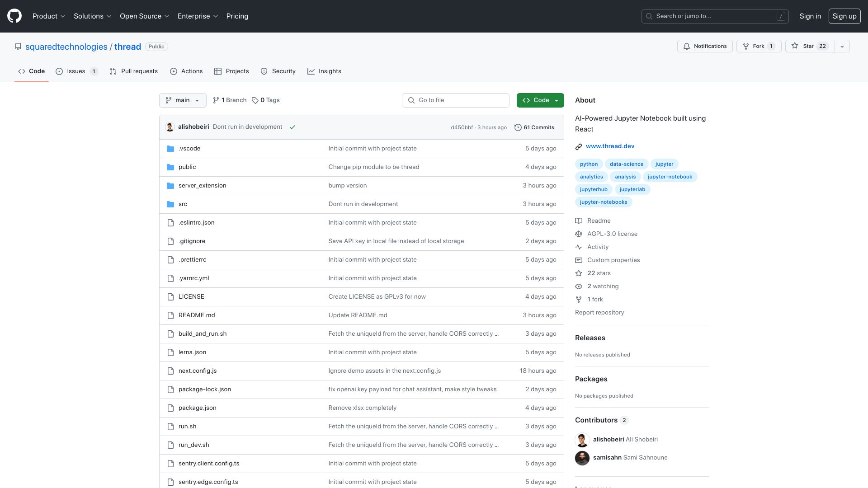This screenshot has height=488, width=868.
Task: Star the thread repository
Action: [x=810, y=46]
